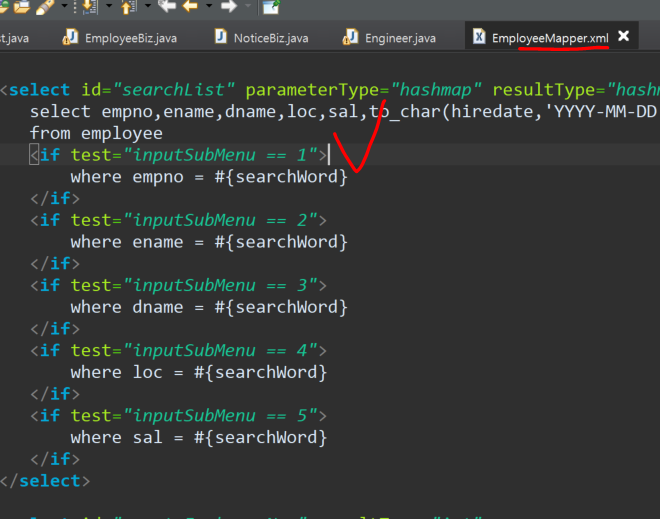Open the Back history dropdown arrow
This screenshot has width=660, height=519.
[x=209, y=6]
